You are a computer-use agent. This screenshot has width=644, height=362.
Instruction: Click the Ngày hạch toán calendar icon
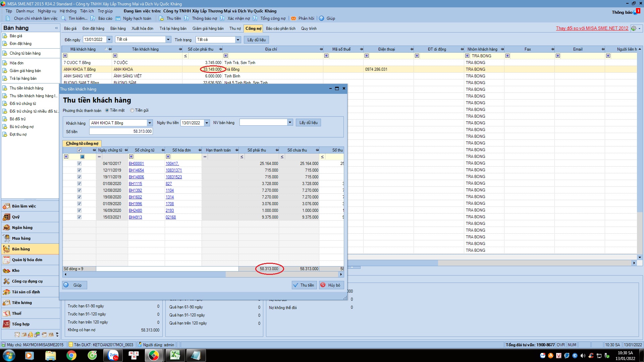click(118, 18)
